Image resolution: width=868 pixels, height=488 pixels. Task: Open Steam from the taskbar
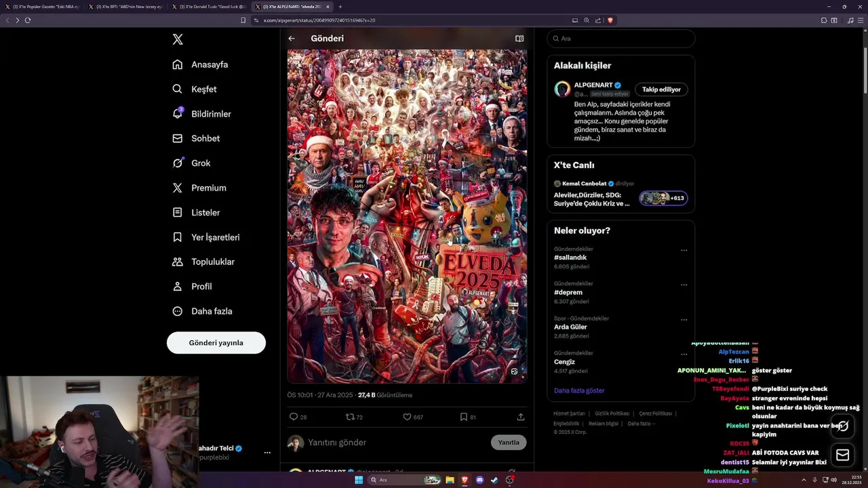tap(494, 480)
